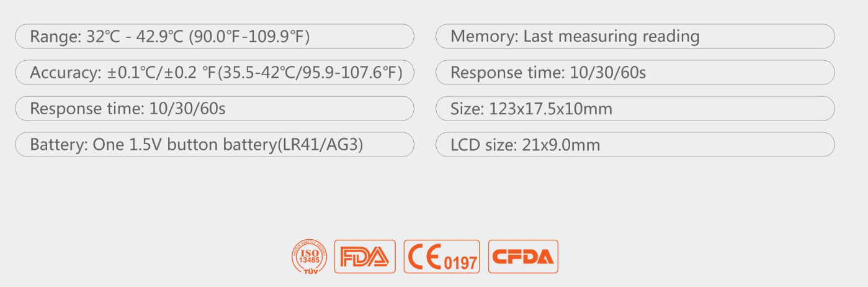Click the CFDA logo

click(x=523, y=256)
